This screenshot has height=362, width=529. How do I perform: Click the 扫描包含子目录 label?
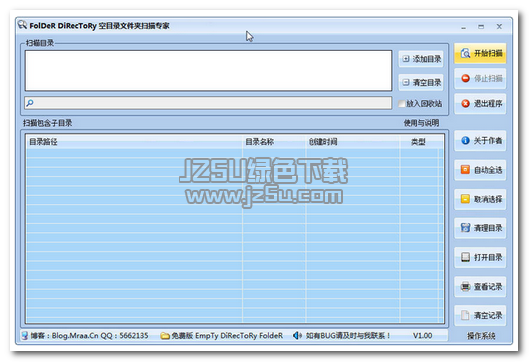(x=48, y=123)
